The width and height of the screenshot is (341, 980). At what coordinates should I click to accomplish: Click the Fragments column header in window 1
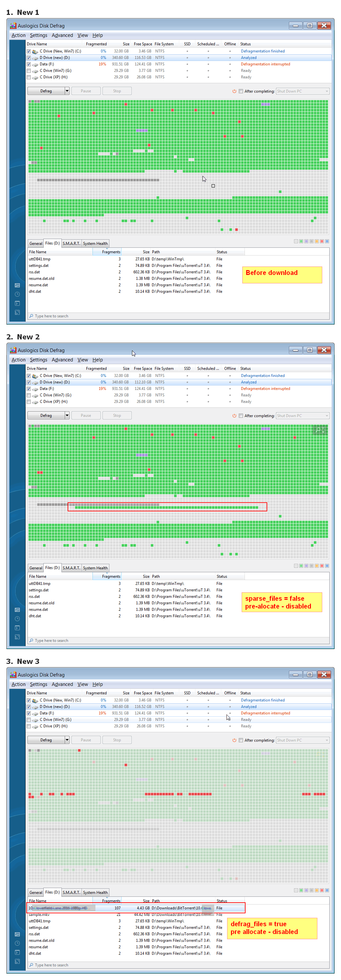(x=111, y=252)
